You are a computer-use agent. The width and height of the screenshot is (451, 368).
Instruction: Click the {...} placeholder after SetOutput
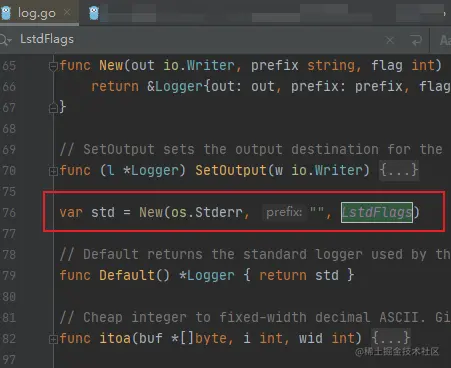pyautogui.click(x=399, y=171)
